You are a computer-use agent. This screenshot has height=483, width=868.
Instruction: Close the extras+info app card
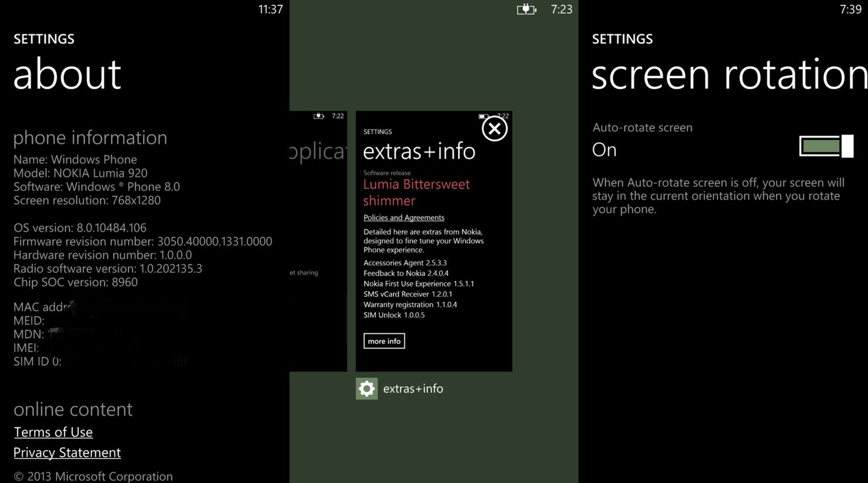[x=494, y=129]
